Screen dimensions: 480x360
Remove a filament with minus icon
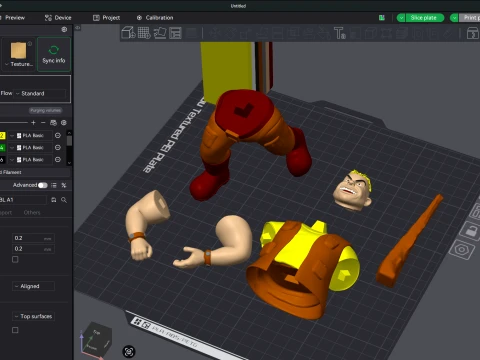click(43, 123)
